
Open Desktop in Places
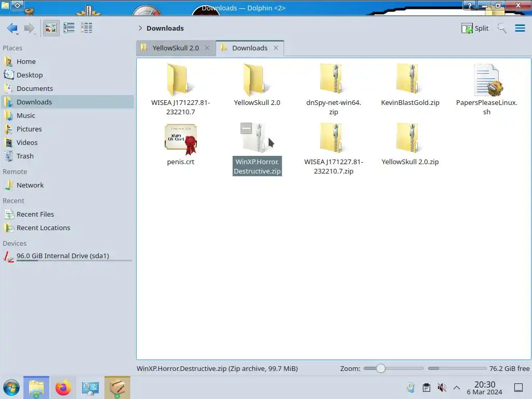pyautogui.click(x=67, y=75)
